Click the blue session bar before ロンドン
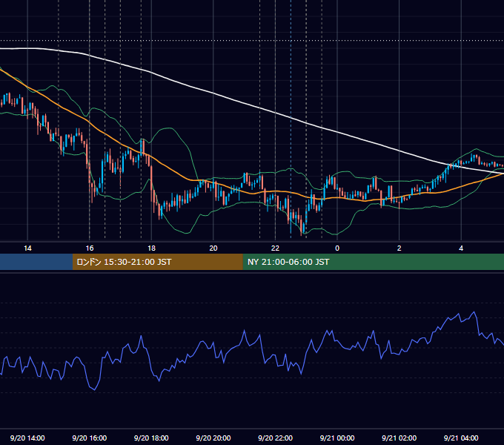The width and height of the screenshot is (504, 445). [x=36, y=262]
